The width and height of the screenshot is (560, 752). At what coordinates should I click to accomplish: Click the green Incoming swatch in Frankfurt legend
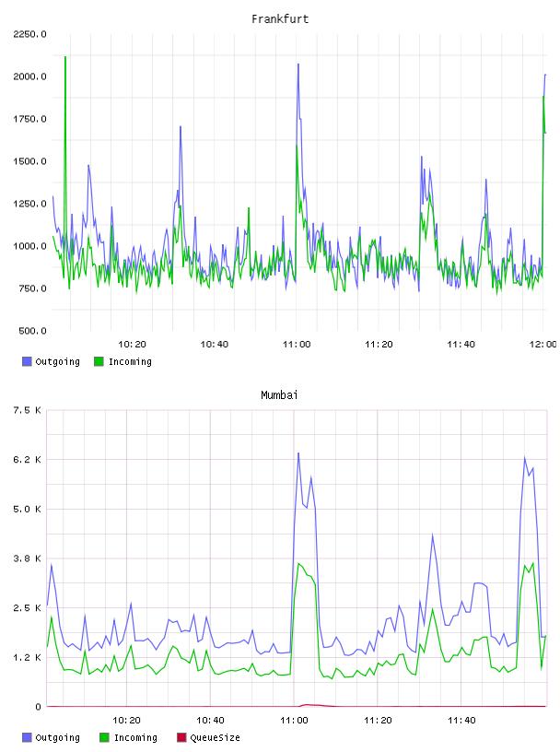tap(99, 361)
